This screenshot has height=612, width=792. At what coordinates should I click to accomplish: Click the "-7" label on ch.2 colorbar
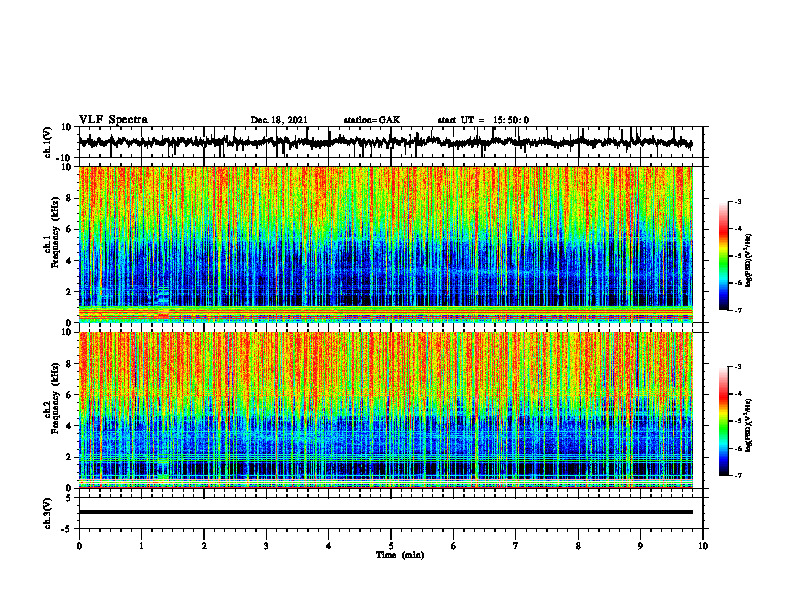click(x=738, y=475)
